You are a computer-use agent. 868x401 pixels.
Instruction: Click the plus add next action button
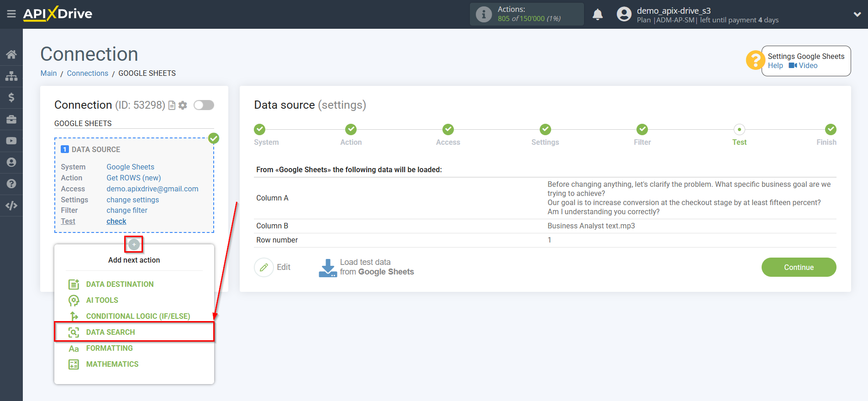(134, 244)
